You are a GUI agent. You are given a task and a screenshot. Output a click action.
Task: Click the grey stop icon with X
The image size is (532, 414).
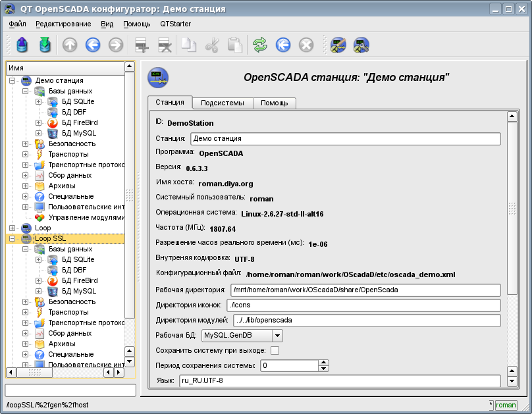[x=306, y=45]
